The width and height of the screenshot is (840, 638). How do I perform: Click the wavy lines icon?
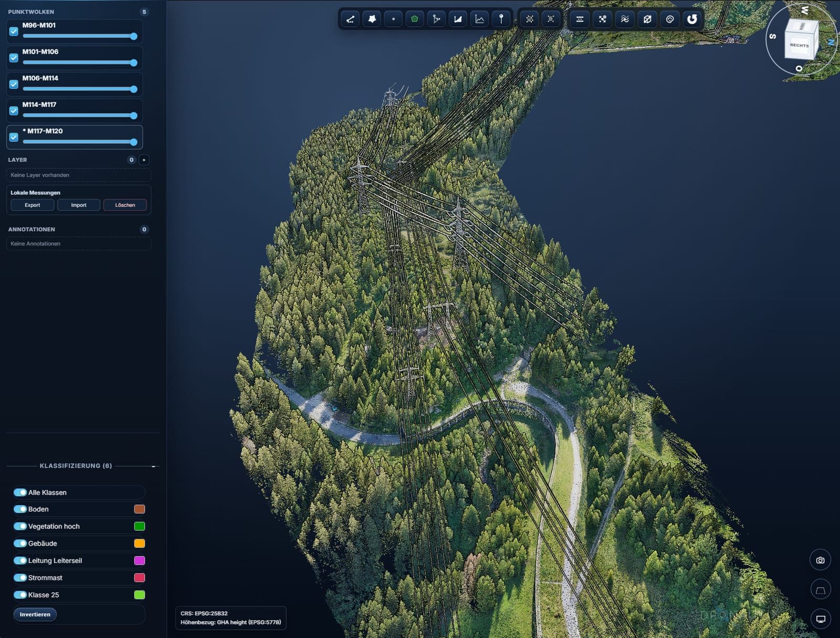tap(625, 19)
